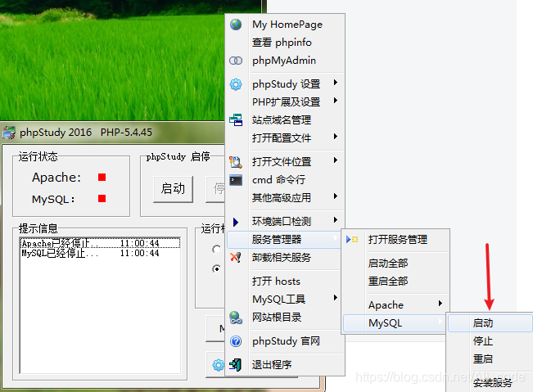533x392 pixels.
Task: Click the exit door icon beside 退出程序
Action: 235,365
